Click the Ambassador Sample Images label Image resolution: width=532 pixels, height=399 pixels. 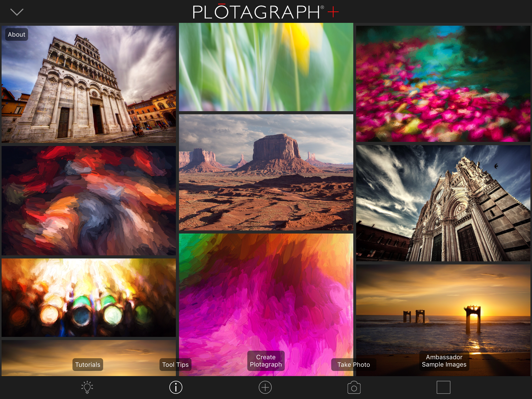tap(444, 361)
